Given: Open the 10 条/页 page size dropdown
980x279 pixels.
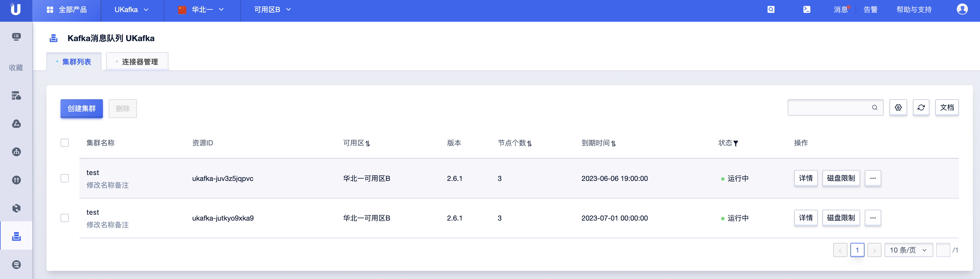Looking at the screenshot, I should tap(909, 250).
